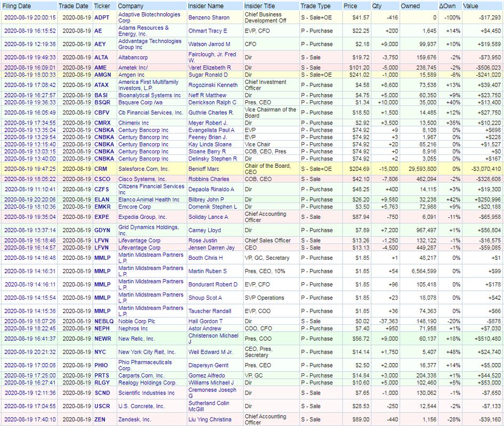The width and height of the screenshot is (504, 426).
Task: Sort by Price column header
Action: click(350, 6)
